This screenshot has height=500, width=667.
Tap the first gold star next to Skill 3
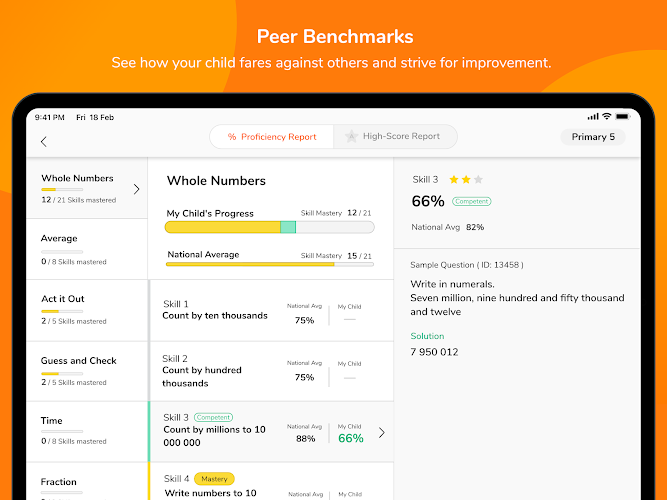[454, 179]
